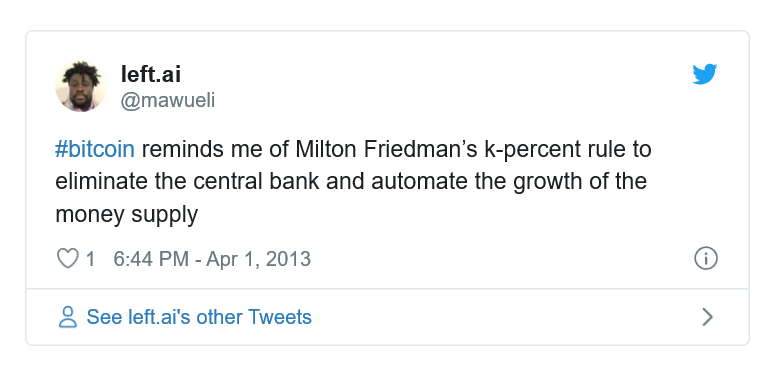Open the @mawueli handle link
This screenshot has width=774, height=379.
tap(168, 101)
